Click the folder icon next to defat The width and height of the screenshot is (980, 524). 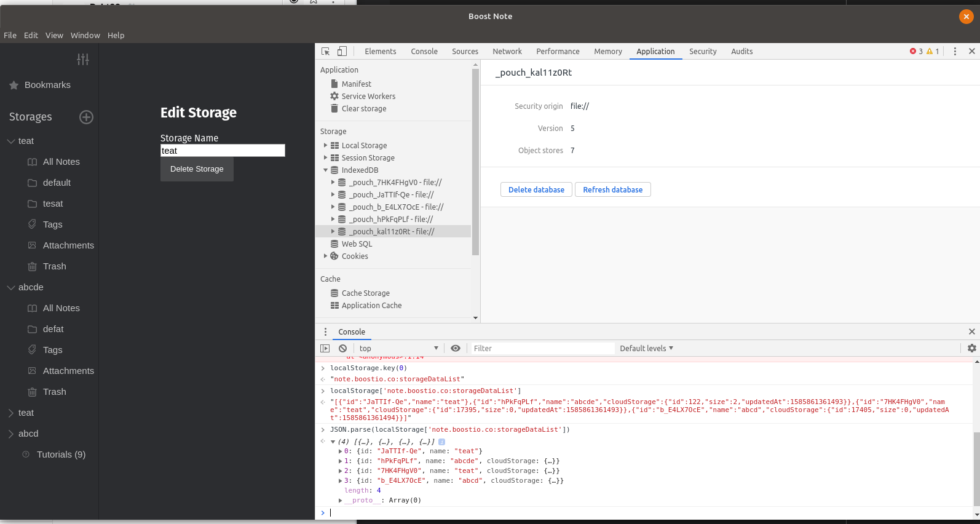click(32, 329)
